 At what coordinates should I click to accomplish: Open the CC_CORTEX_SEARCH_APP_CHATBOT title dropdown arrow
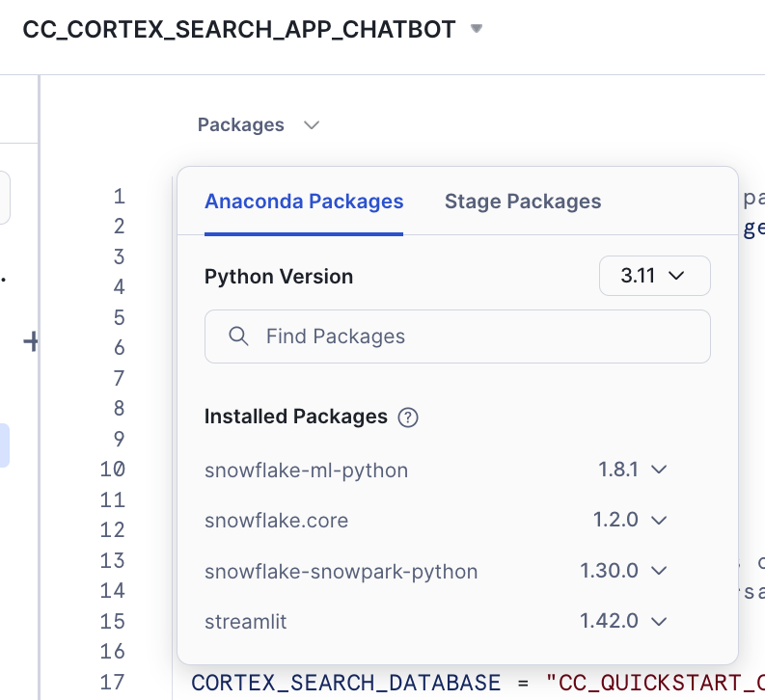(x=476, y=30)
